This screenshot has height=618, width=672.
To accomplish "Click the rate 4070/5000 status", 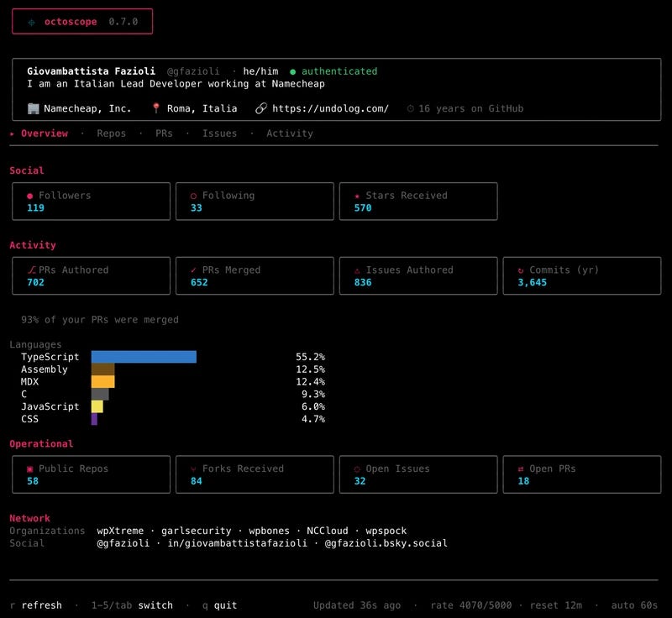I will coord(471,605).
